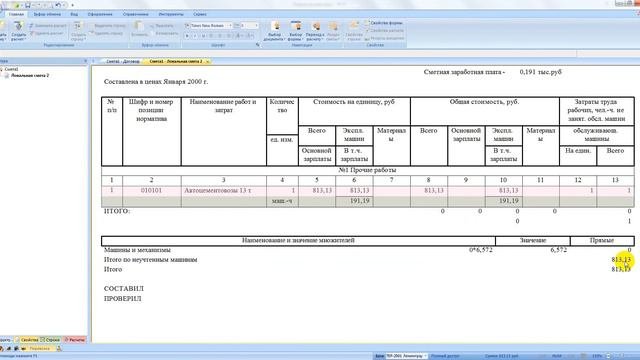Click 'Удалить расчет' in the ribbon
This screenshot has width=640, height=360.
point(46,33)
